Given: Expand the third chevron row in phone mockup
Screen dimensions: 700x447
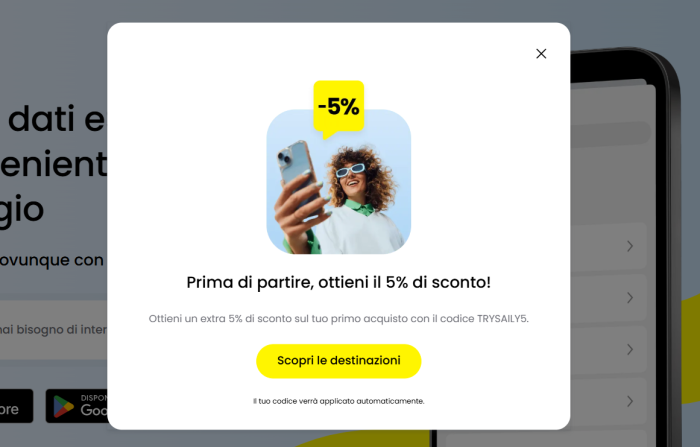Looking at the screenshot, I should (629, 349).
